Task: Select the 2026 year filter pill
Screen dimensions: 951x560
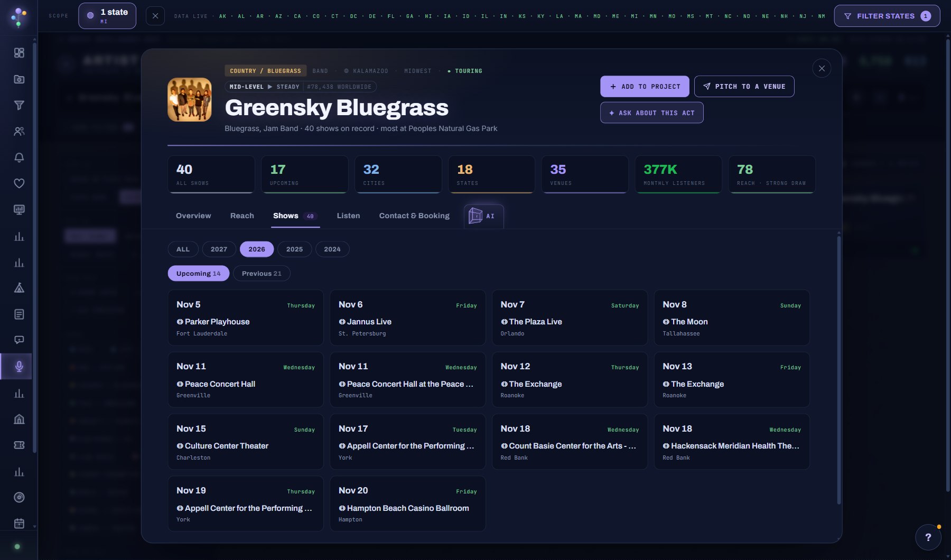Action: (x=257, y=249)
